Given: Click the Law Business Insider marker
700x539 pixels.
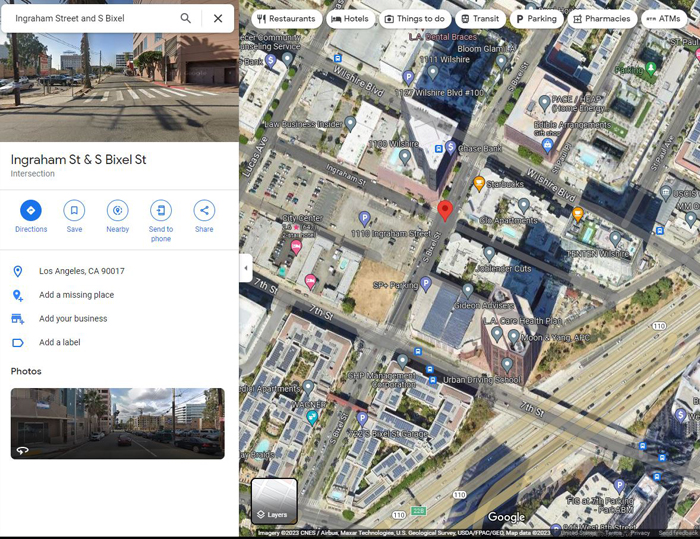Looking at the screenshot, I should (350, 123).
